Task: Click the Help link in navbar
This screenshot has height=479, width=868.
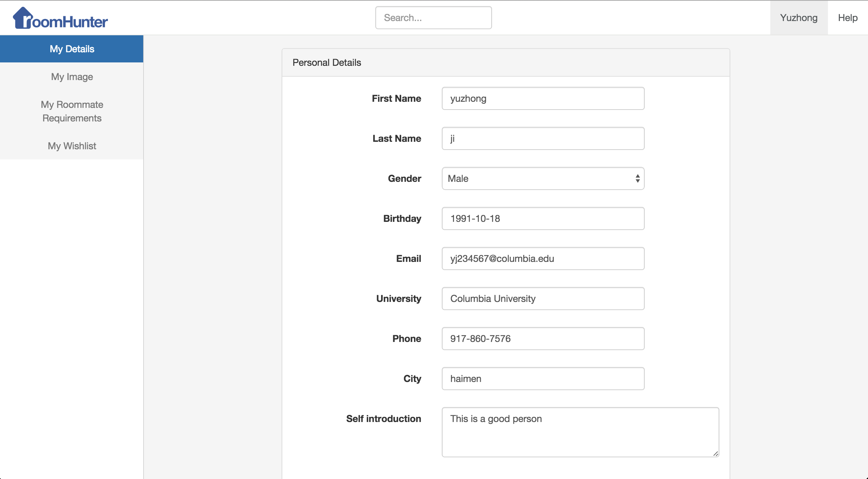Action: 847,18
